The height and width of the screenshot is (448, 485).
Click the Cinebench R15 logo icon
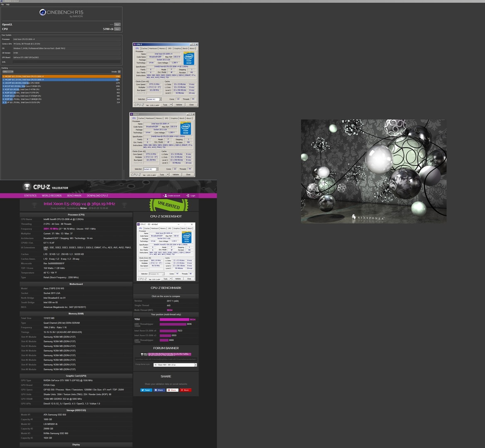(x=43, y=12)
